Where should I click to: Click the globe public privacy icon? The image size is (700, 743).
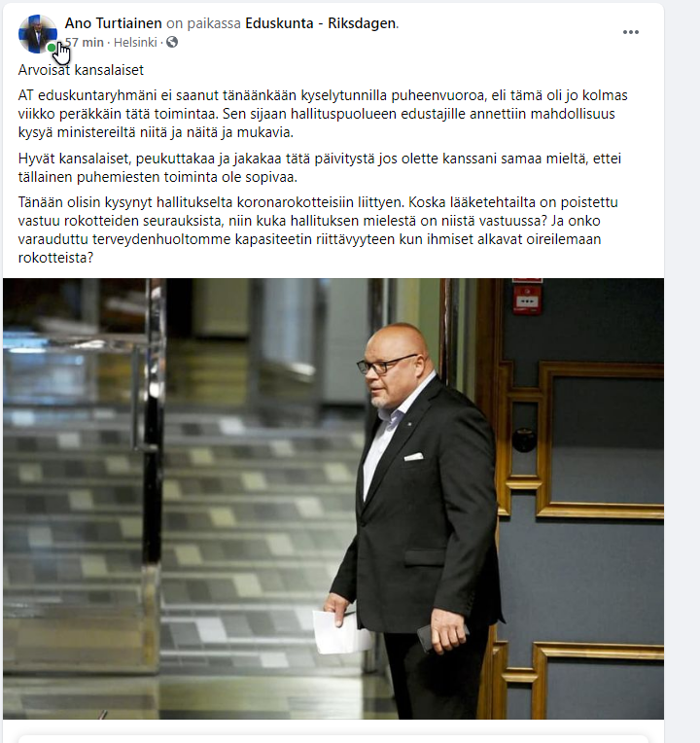(172, 42)
